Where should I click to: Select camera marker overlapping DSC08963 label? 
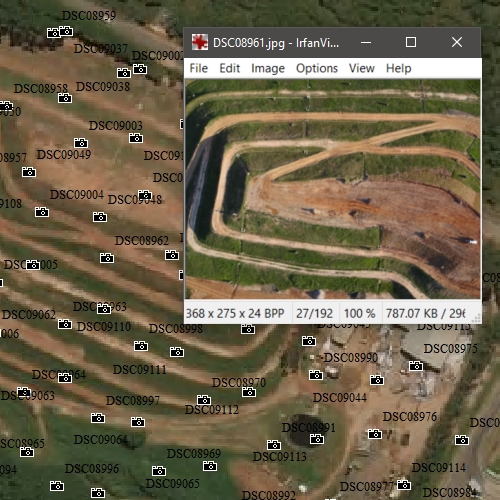[x=104, y=309]
